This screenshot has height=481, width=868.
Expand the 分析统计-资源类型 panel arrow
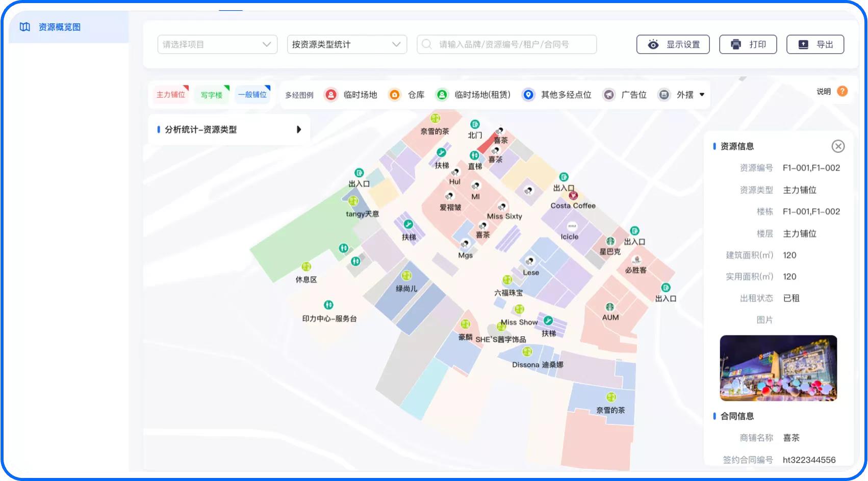tap(299, 129)
